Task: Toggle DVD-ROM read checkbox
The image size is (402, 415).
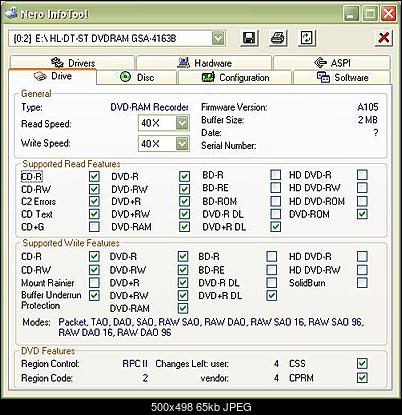Action: tap(362, 214)
